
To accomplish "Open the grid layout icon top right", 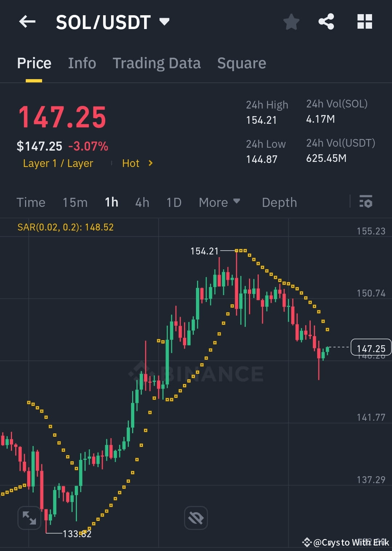I will coord(364,22).
